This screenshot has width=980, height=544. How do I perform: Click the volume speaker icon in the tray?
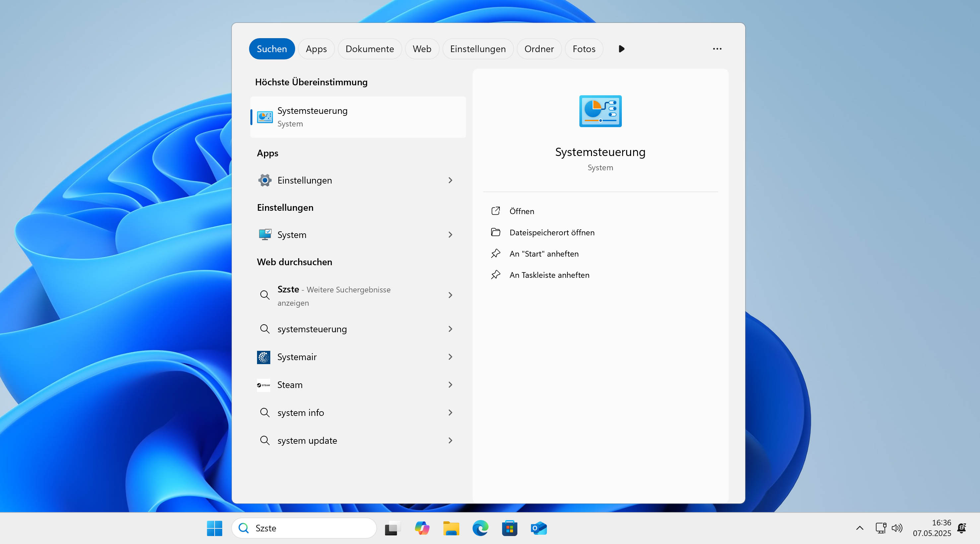point(897,528)
